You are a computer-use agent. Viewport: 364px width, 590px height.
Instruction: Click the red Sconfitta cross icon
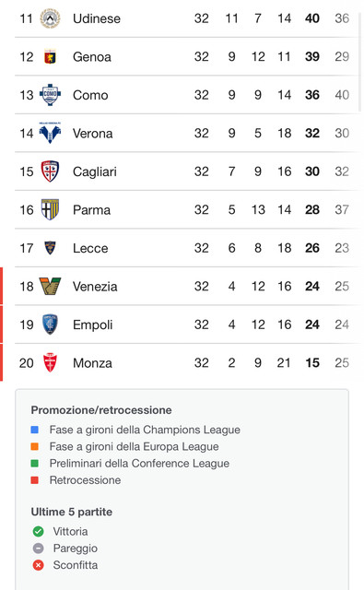pos(39,565)
